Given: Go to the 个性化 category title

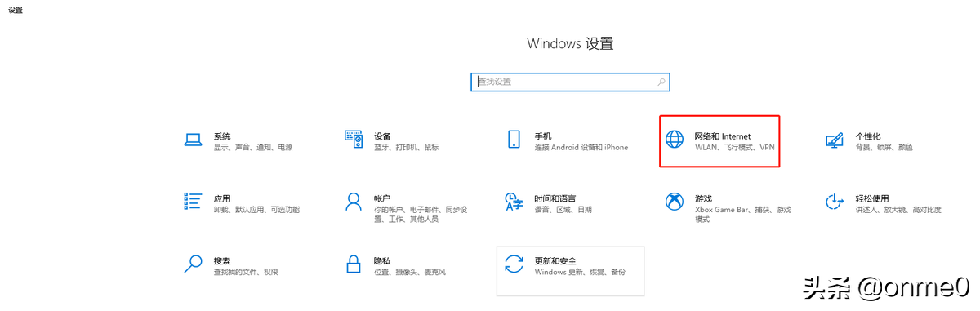Looking at the screenshot, I should tap(868, 136).
